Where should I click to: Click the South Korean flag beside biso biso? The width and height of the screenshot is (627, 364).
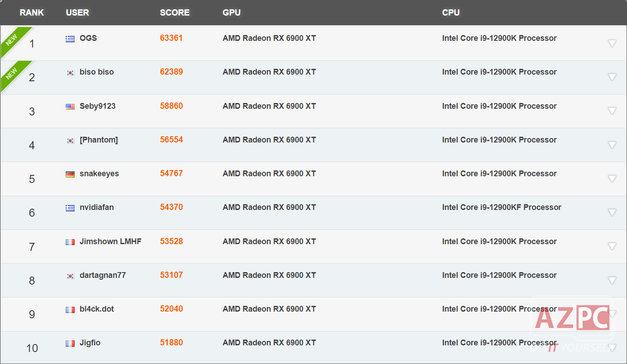70,72
